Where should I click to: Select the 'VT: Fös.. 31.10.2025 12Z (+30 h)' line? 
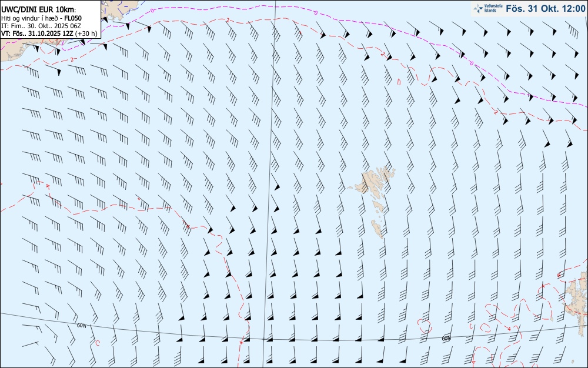point(49,34)
